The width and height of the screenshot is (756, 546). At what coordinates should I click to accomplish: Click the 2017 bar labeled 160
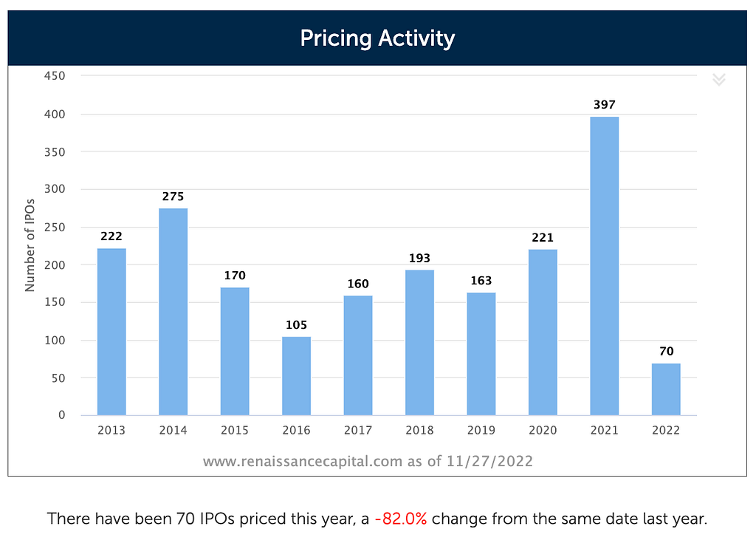(x=358, y=355)
